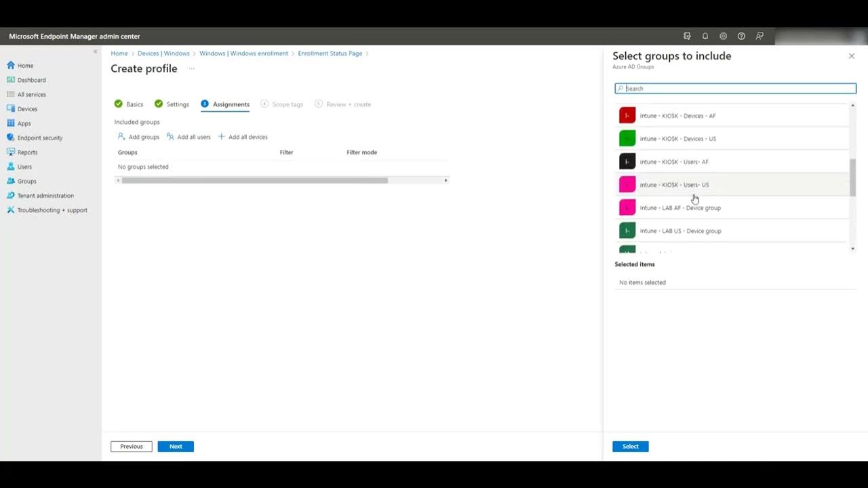
Task: Click Add all devices link
Action: point(243,137)
